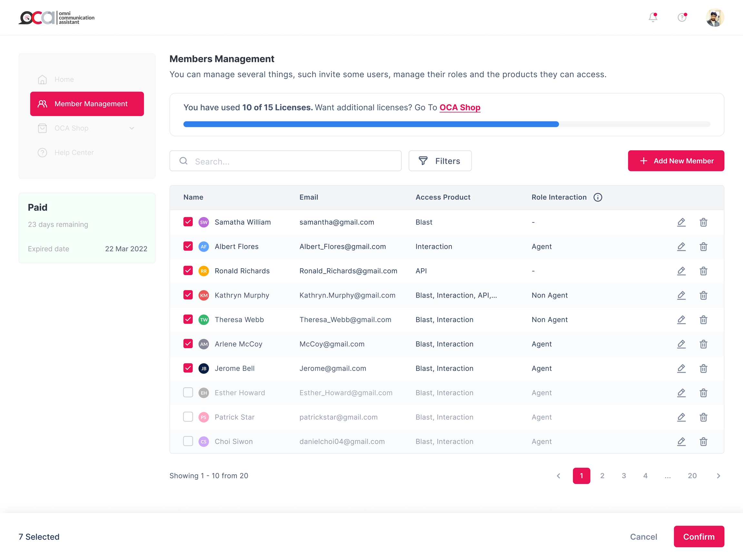Click trash icon for Choi Siwon
Viewport: 743px width, 560px height.
(x=703, y=442)
